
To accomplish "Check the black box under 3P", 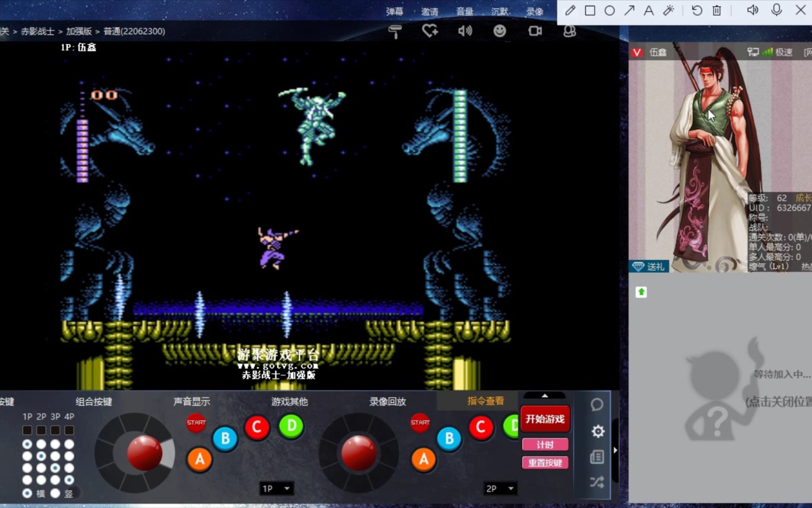I will [x=55, y=430].
